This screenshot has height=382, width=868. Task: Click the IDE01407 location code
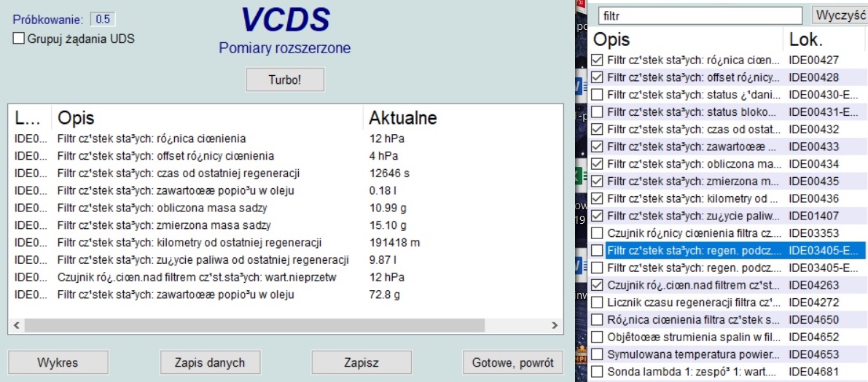(x=814, y=215)
